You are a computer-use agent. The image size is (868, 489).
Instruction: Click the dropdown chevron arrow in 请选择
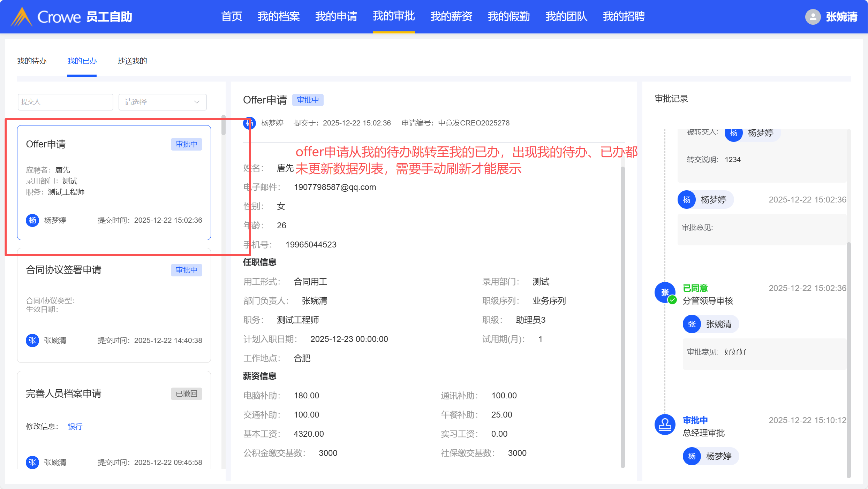pos(197,102)
